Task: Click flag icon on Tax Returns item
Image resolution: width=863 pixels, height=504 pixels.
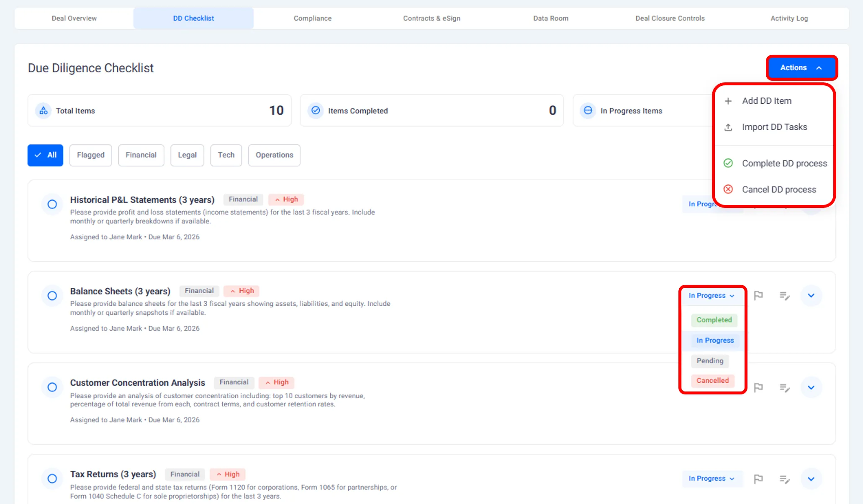Action: click(x=758, y=479)
